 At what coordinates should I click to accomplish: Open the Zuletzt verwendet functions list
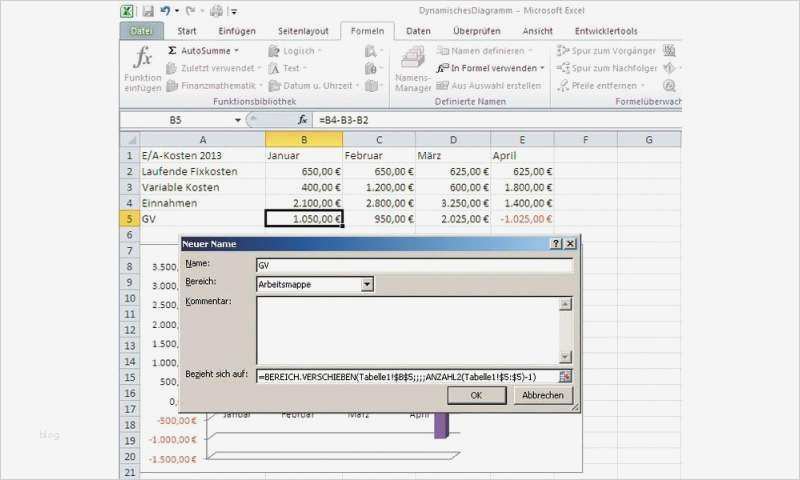(x=213, y=68)
